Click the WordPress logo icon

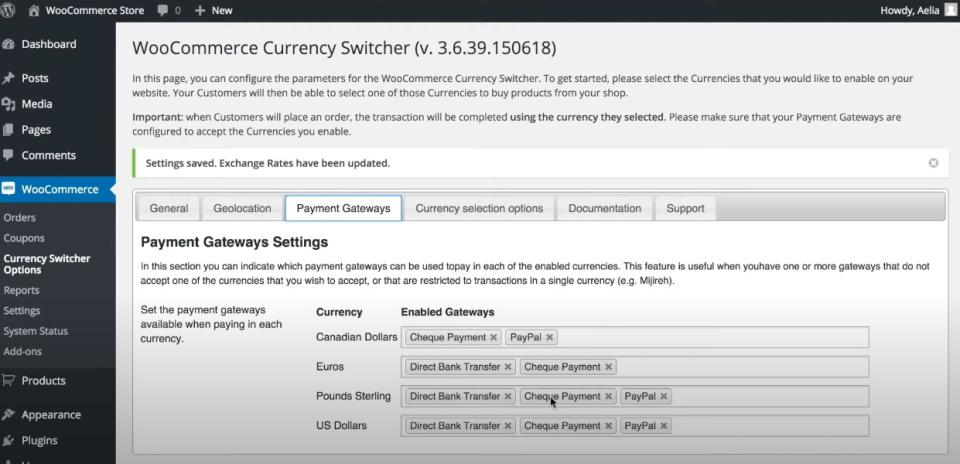pos(10,10)
